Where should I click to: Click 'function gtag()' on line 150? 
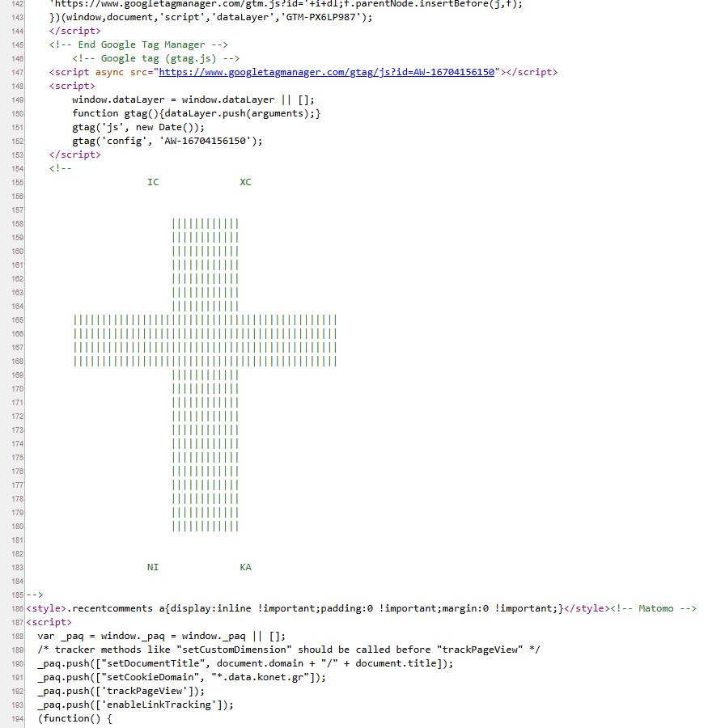[x=115, y=113]
